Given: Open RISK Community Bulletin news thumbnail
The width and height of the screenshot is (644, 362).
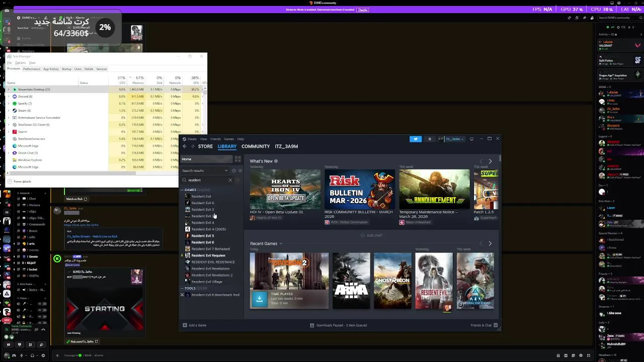Looking at the screenshot, I should 360,189.
